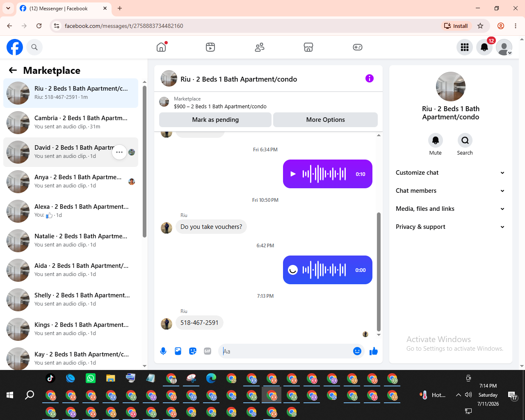Click Mark as pending button

tap(215, 120)
